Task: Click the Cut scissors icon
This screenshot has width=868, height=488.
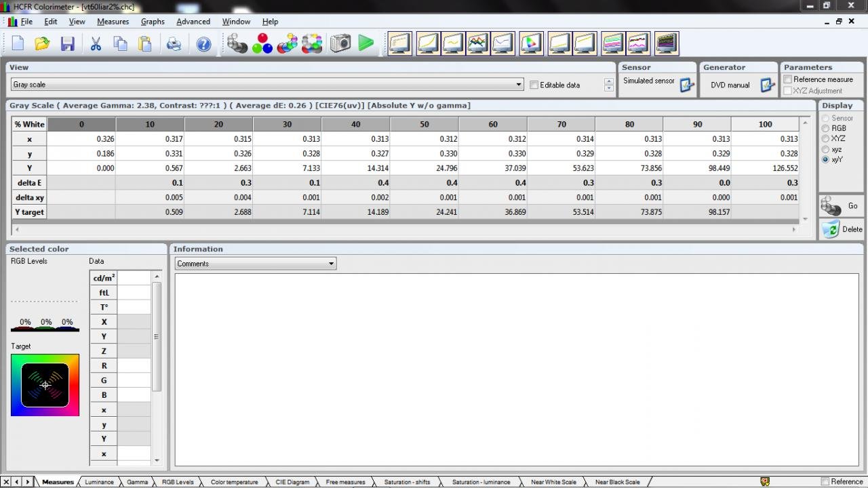Action: point(96,44)
